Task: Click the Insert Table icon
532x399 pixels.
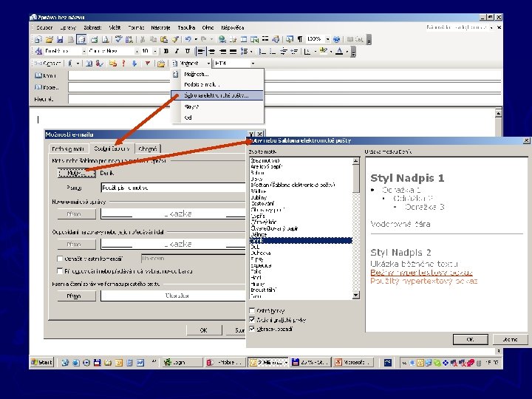Action: tap(244, 40)
